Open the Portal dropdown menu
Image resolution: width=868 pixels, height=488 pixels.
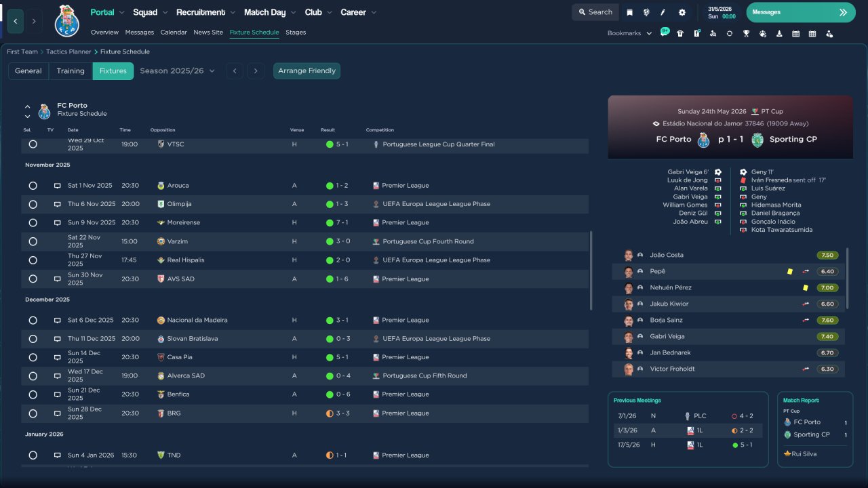pyautogui.click(x=107, y=12)
